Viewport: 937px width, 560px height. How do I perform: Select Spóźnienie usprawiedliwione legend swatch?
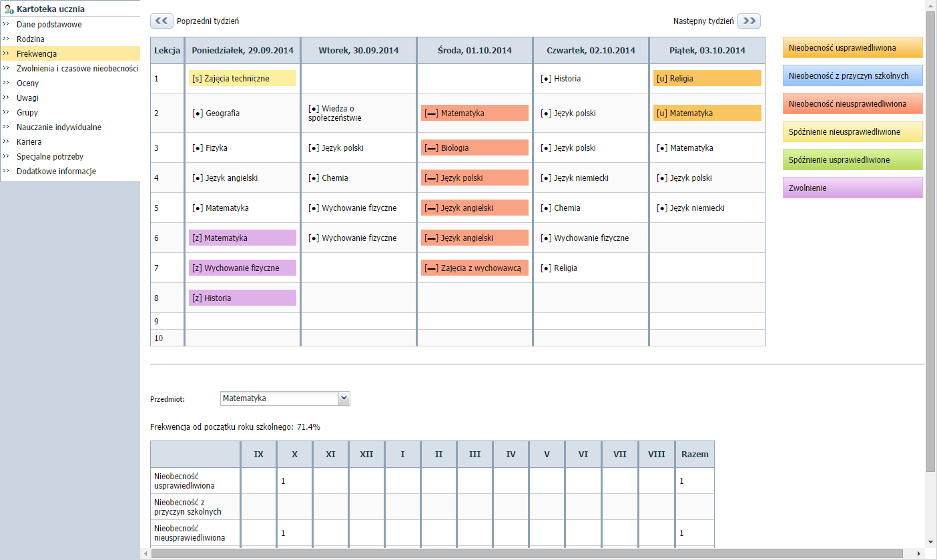tap(853, 160)
